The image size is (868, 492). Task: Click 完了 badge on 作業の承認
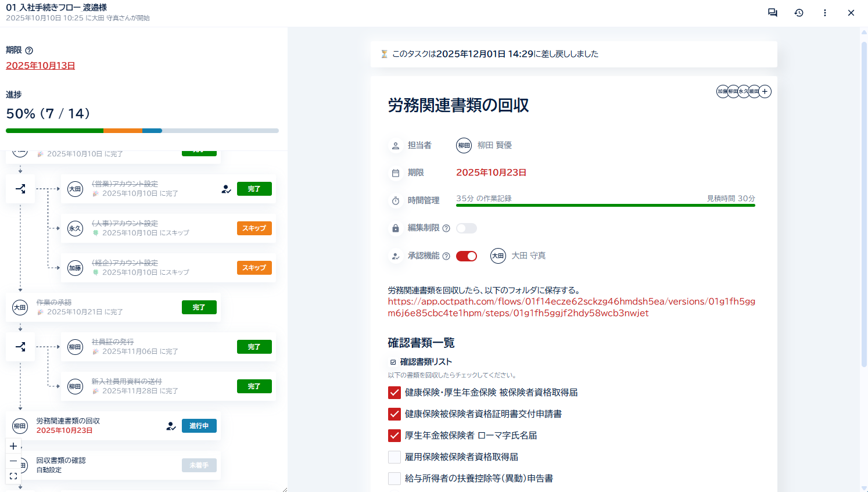click(x=199, y=307)
